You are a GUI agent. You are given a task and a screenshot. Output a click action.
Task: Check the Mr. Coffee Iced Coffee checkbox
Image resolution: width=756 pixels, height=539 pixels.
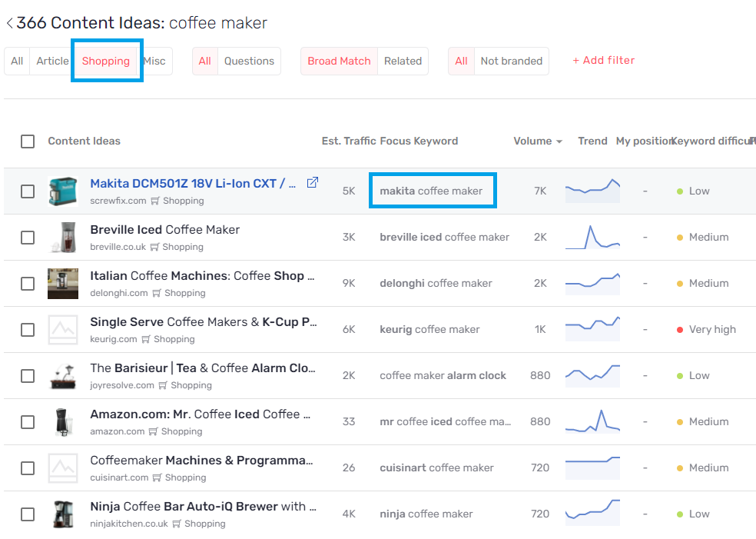point(28,421)
